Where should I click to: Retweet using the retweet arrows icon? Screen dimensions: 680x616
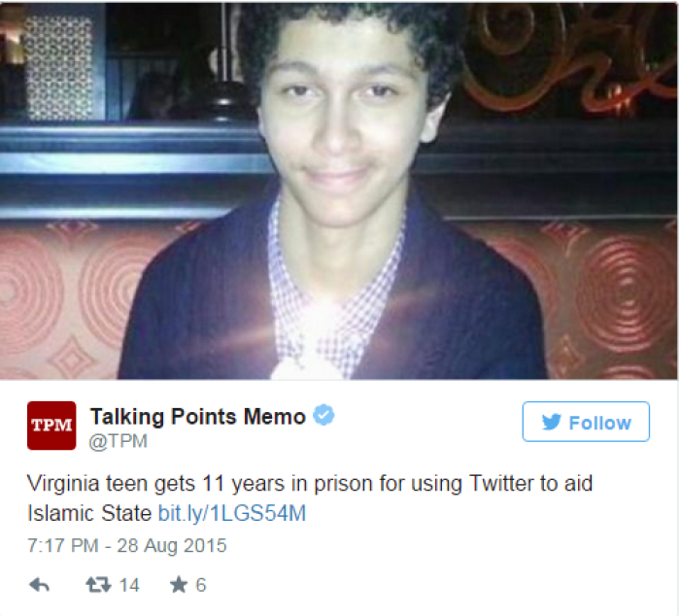click(99, 585)
